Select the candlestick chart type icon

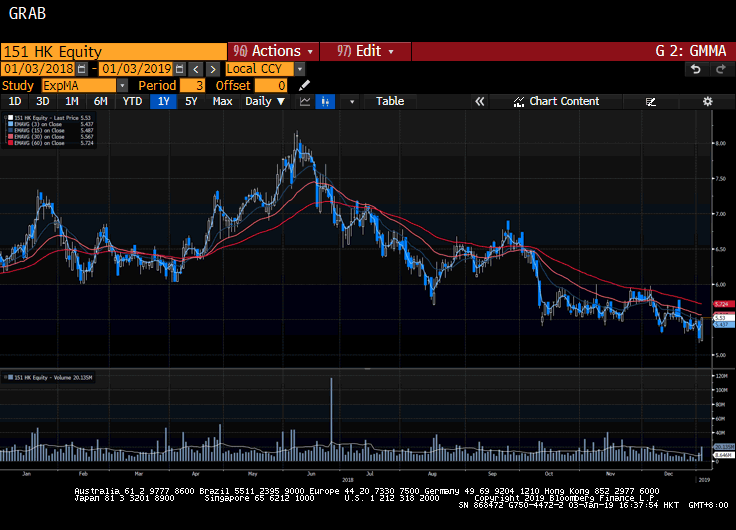point(325,101)
